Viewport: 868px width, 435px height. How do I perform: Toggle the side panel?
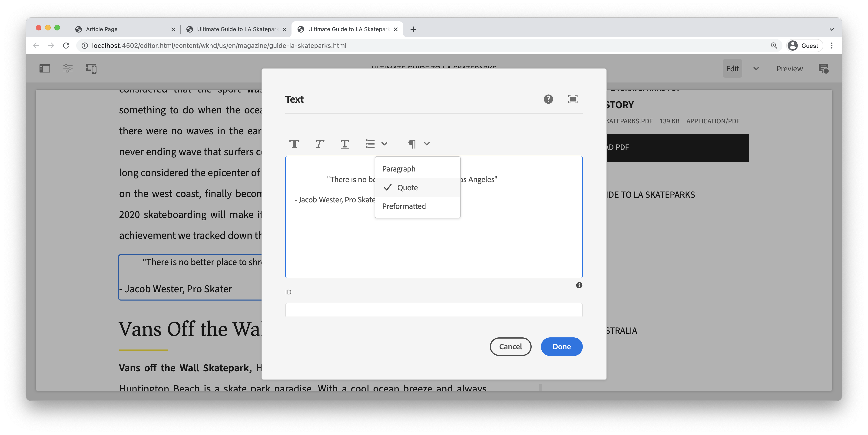point(44,68)
